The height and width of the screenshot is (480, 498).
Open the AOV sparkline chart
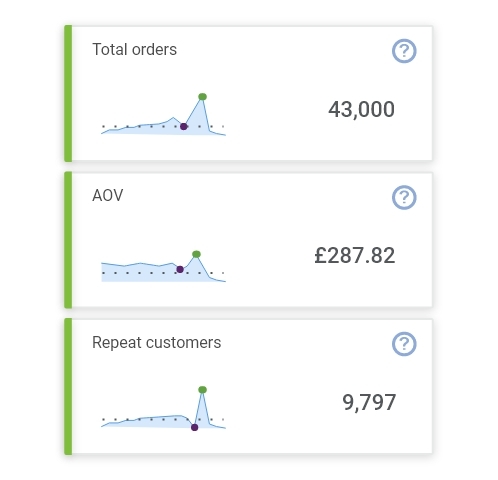tap(163, 266)
